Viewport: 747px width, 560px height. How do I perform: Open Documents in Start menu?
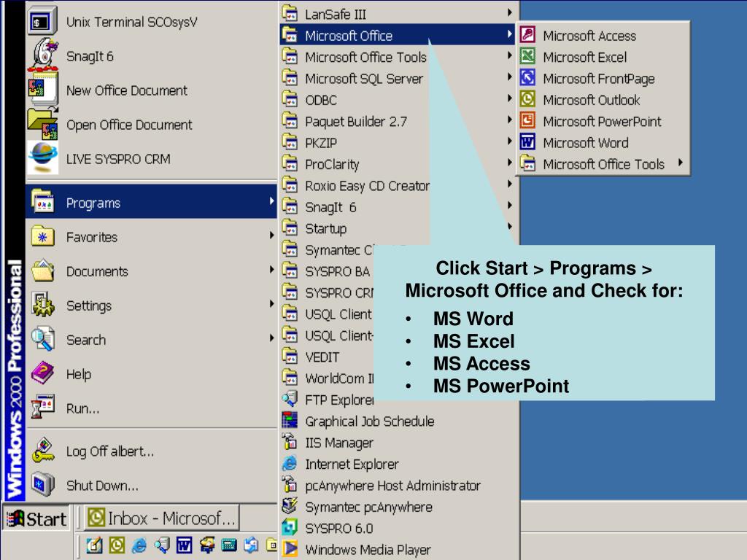152,271
